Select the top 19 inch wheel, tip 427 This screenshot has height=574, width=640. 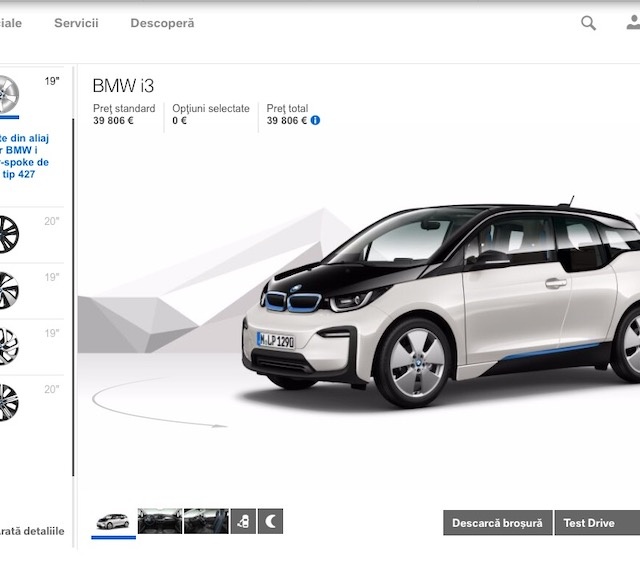[8, 95]
